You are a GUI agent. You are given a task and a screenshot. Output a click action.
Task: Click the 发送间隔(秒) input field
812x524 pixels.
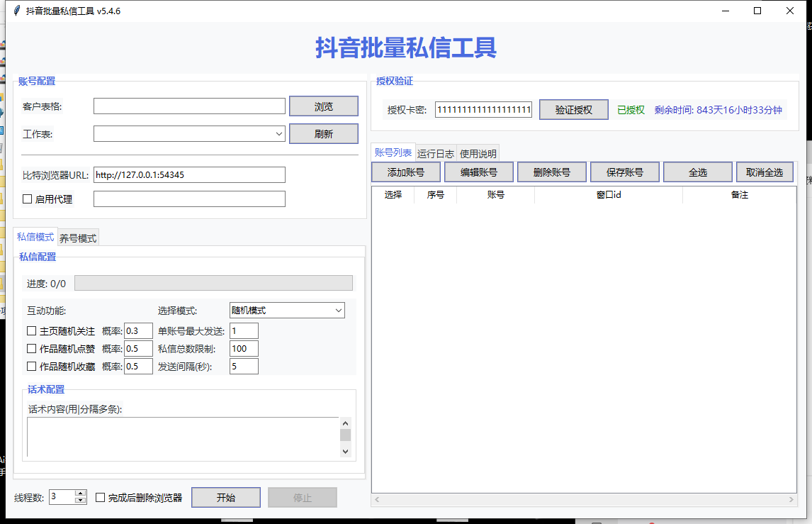coord(244,366)
